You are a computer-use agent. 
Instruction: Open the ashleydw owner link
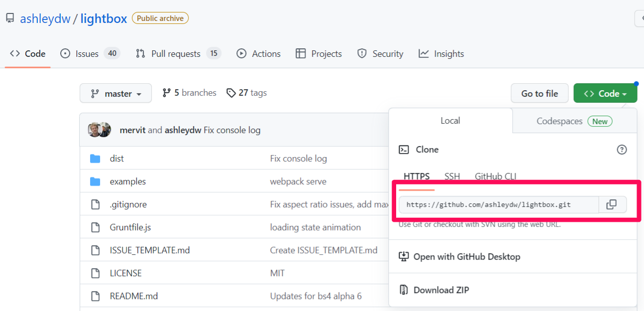coord(45,19)
